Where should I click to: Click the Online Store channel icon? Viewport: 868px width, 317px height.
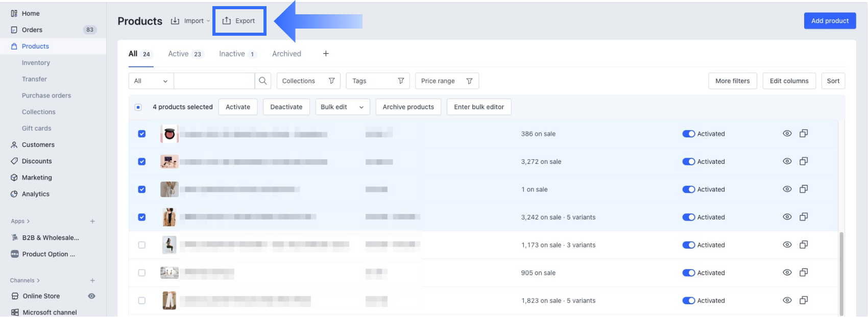(x=15, y=296)
